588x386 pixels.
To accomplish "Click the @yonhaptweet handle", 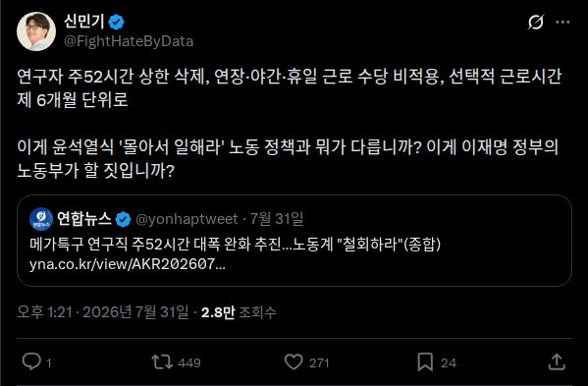I will coord(187,219).
